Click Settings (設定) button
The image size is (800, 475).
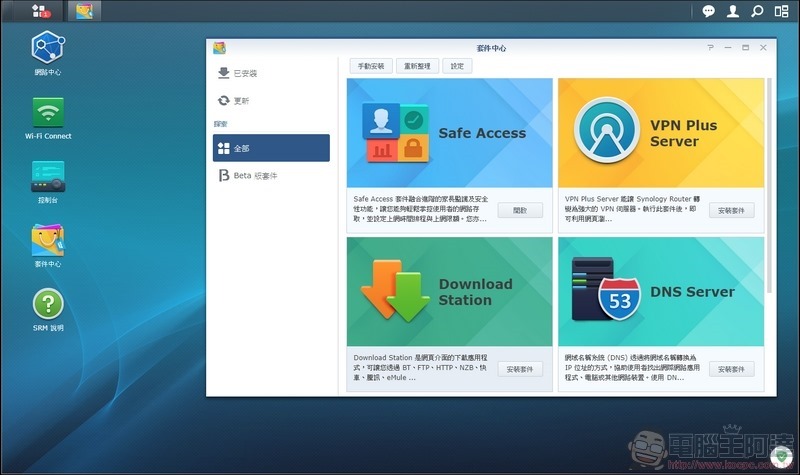point(457,66)
